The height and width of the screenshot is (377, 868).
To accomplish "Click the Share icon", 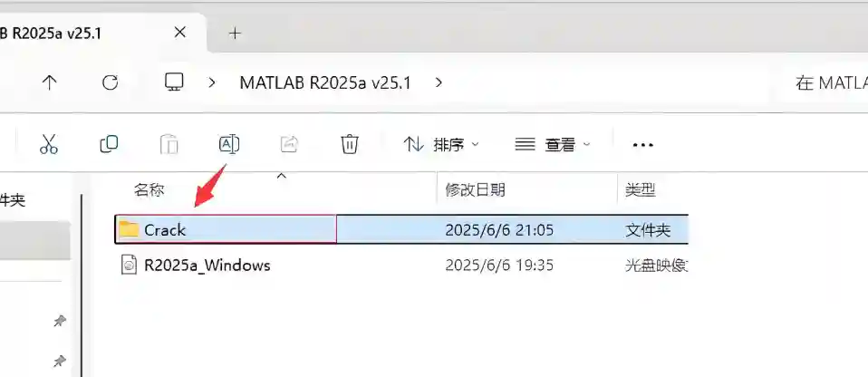I will (x=289, y=144).
